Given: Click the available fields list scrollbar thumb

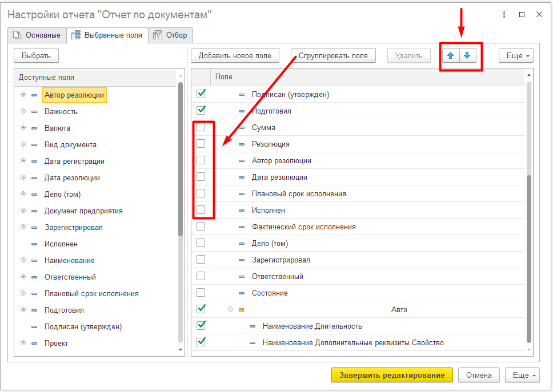Looking at the screenshot, I should (x=181, y=159).
